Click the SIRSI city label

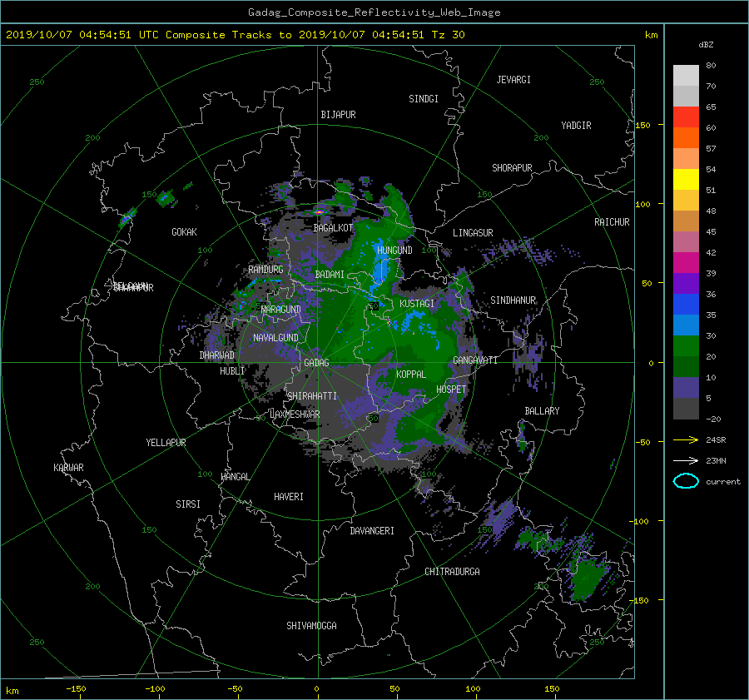[188, 504]
